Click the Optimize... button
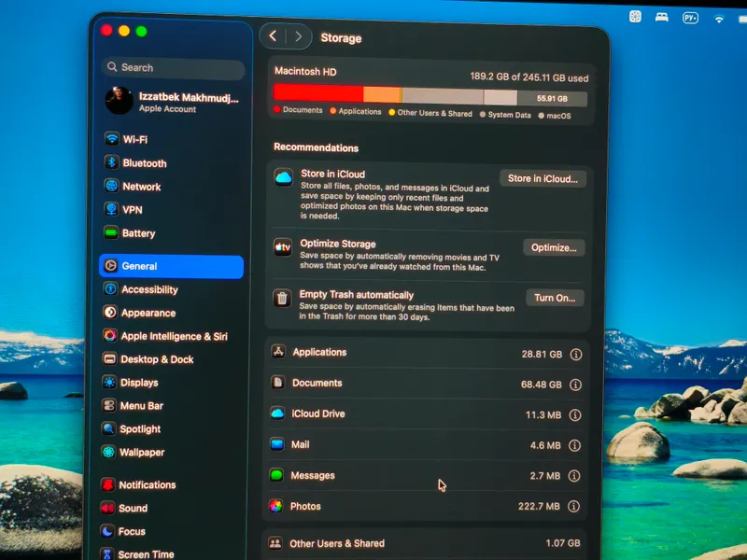This screenshot has height=560, width=747. 554,247
